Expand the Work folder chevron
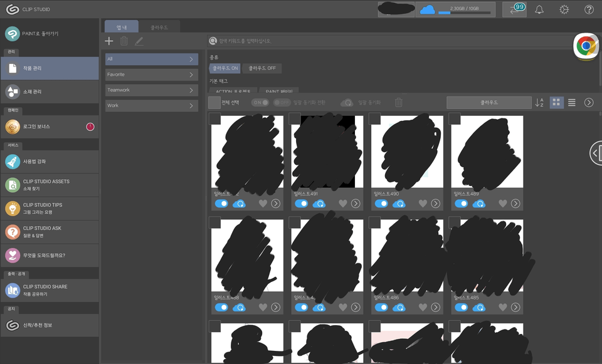The height and width of the screenshot is (364, 602). coord(191,105)
